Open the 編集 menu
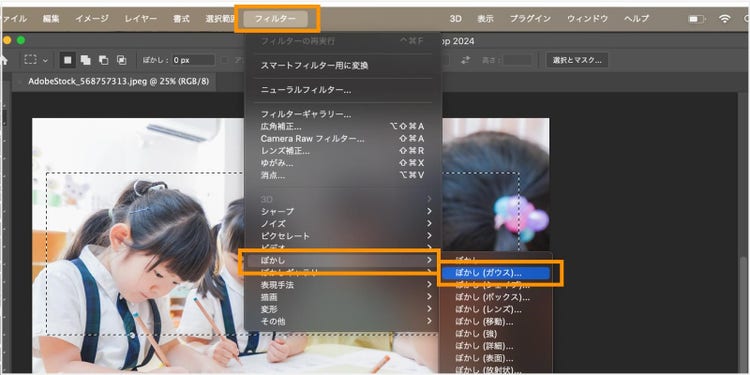The image size is (750, 375). coord(51,19)
